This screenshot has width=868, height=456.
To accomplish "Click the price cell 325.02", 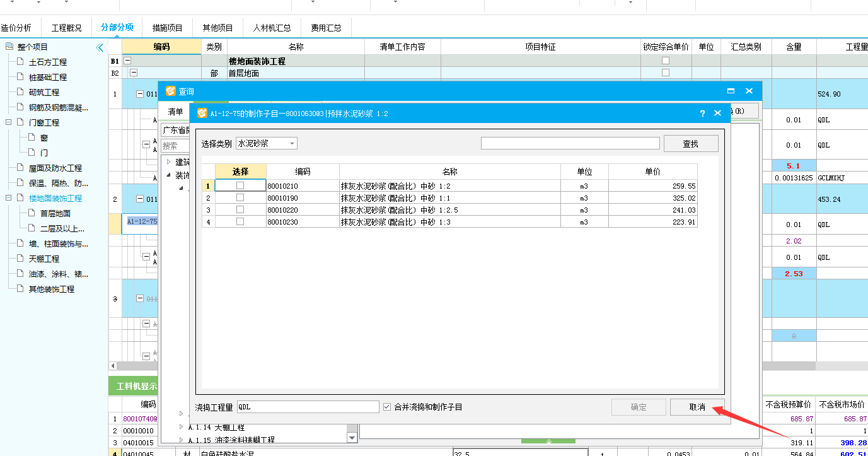I will tap(653, 197).
